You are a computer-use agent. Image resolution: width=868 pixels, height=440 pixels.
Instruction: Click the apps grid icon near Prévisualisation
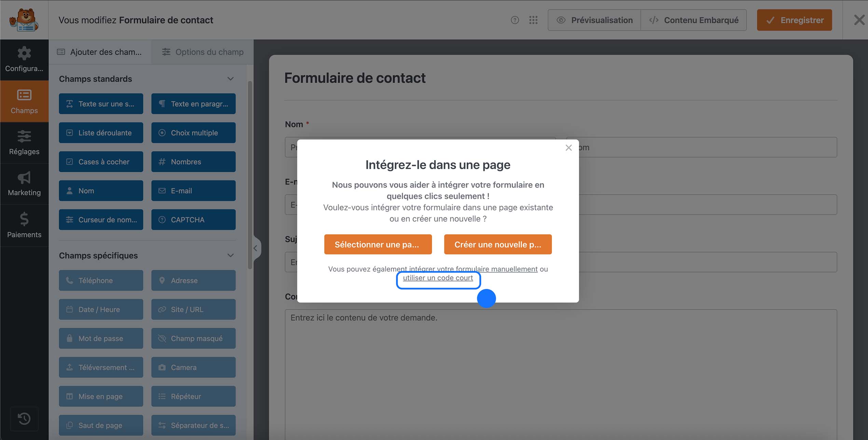coord(533,20)
